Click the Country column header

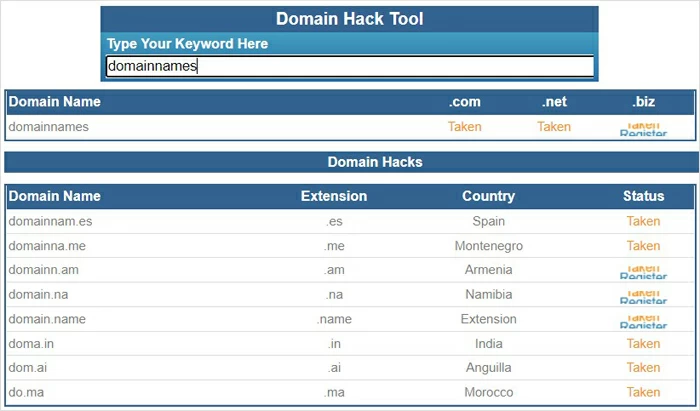(x=488, y=196)
